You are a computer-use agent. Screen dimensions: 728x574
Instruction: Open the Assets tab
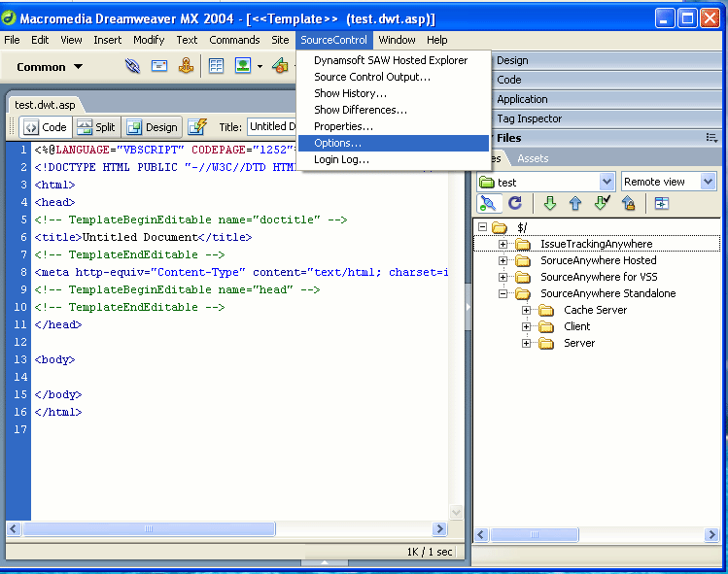533,158
